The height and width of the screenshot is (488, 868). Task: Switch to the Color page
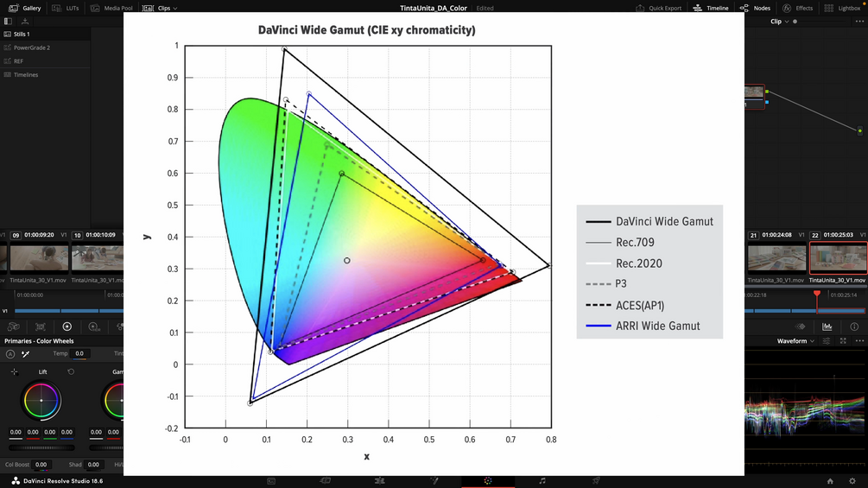(x=488, y=481)
